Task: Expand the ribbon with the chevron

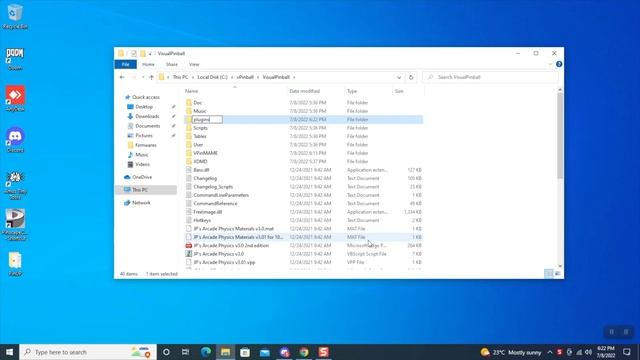Action: pos(550,64)
